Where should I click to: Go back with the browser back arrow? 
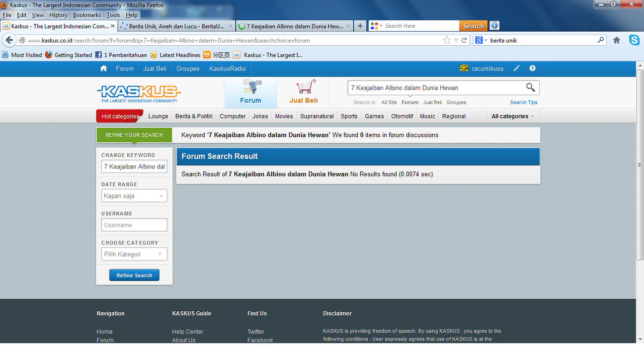pyautogui.click(x=9, y=40)
